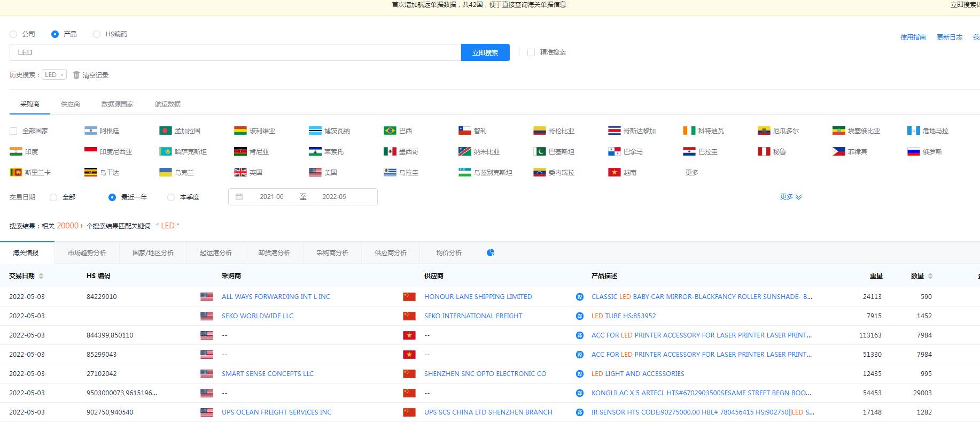
Task: Open 更新日志 link
Action: coord(950,37)
